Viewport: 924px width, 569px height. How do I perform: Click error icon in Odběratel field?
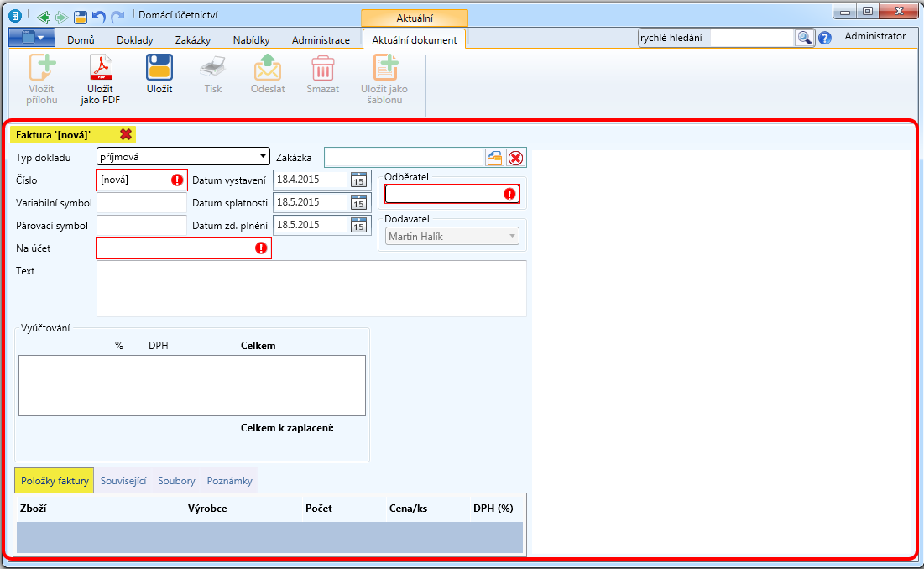tap(509, 194)
